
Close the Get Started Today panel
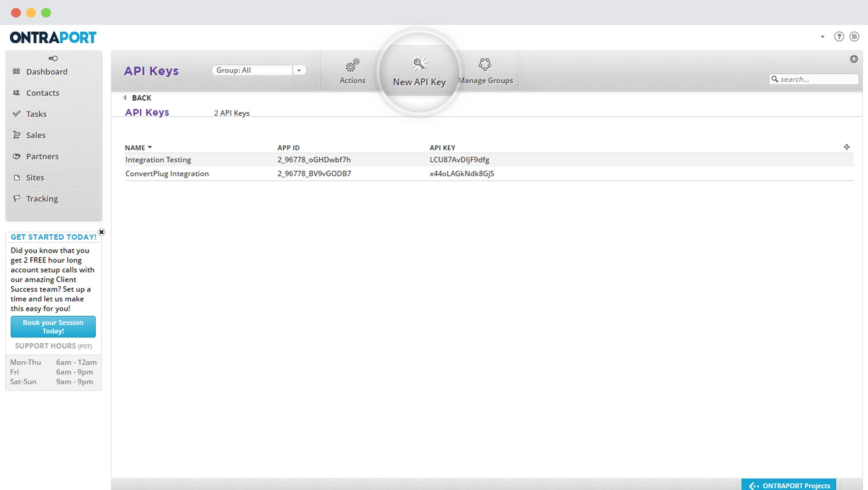101,232
